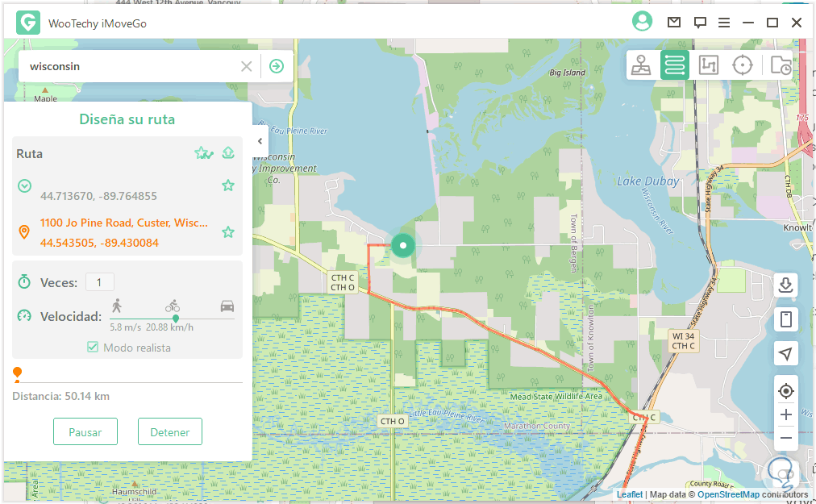This screenshot has width=816, height=504.
Task: Zoom in the map with plus
Action: pos(786,414)
